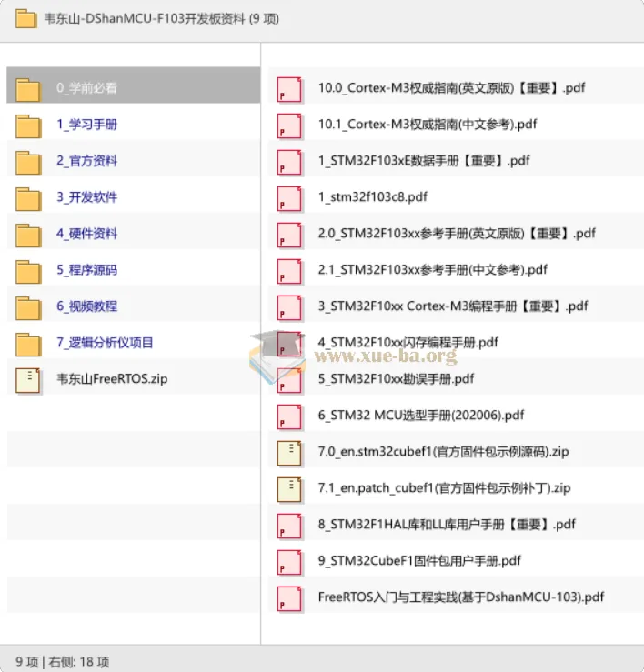This screenshot has width=644, height=672.
Task: Select file name 6_STM32 MCU选型手册(202006).pdf
Action: coord(421,416)
